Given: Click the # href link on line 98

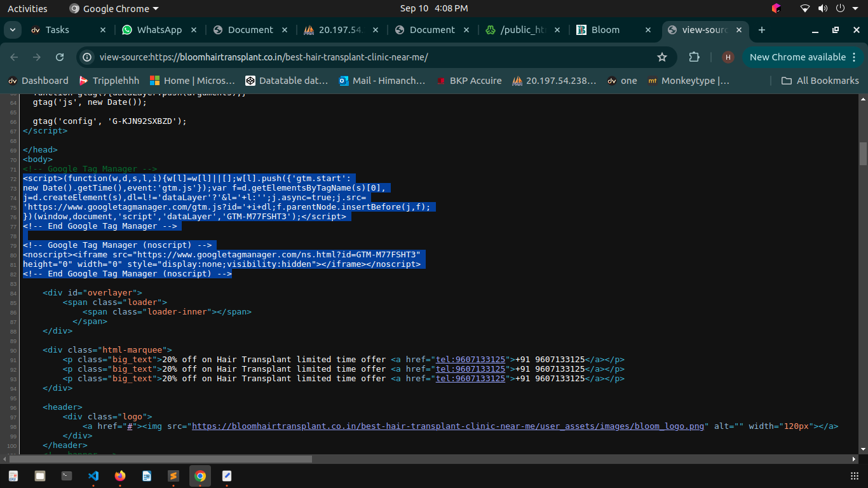Looking at the screenshot, I should tap(130, 426).
